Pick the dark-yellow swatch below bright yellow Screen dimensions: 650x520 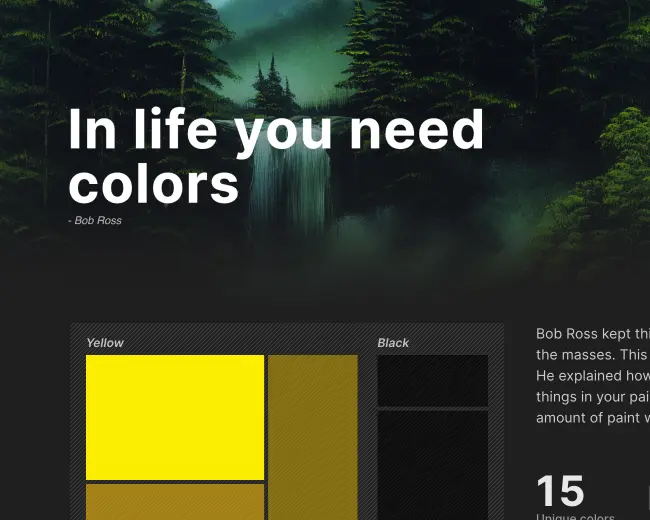(175, 502)
